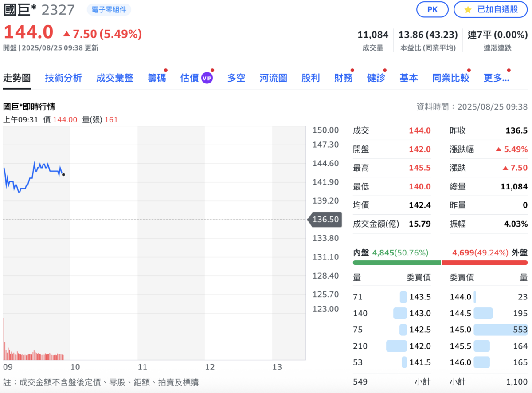Viewport: 532px width, 393px height.
Task: Click the 均價 value 142.4
Action: click(419, 205)
